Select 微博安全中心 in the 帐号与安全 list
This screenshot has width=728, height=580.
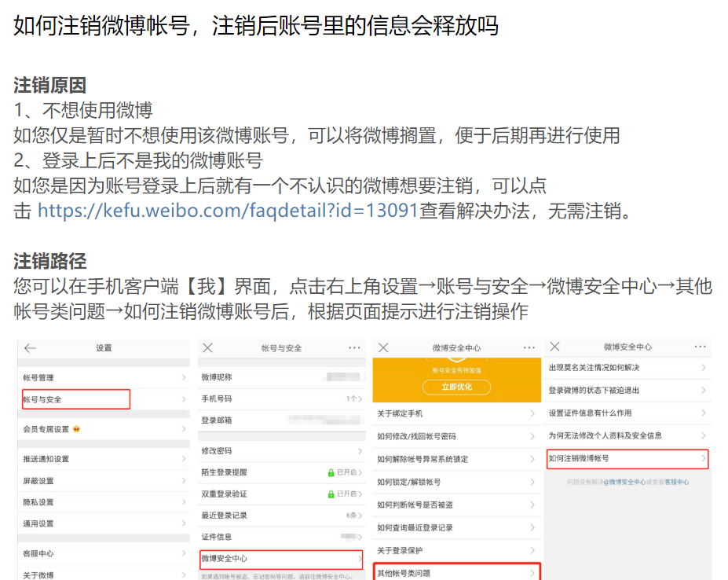281,559
